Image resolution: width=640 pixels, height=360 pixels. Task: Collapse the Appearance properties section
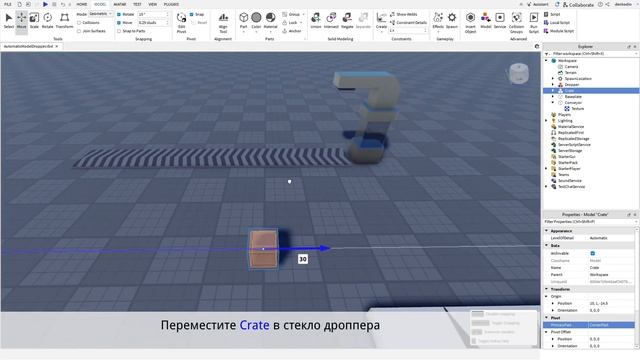547,231
